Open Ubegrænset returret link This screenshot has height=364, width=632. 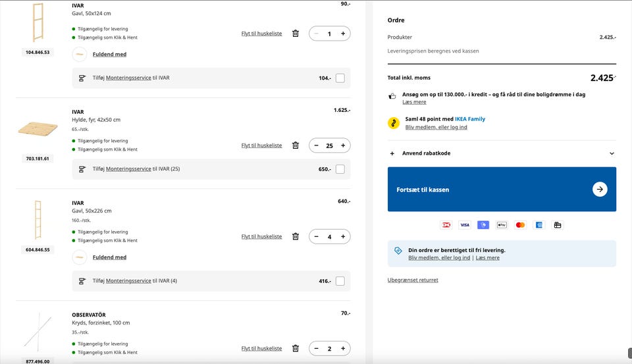(x=413, y=280)
